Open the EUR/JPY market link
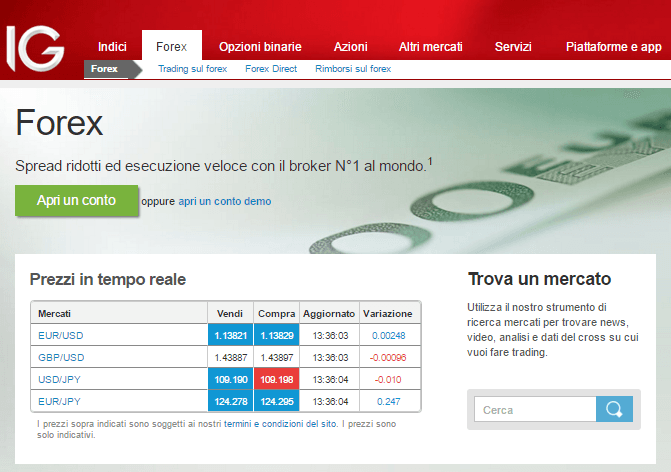671x472 pixels. [59, 401]
